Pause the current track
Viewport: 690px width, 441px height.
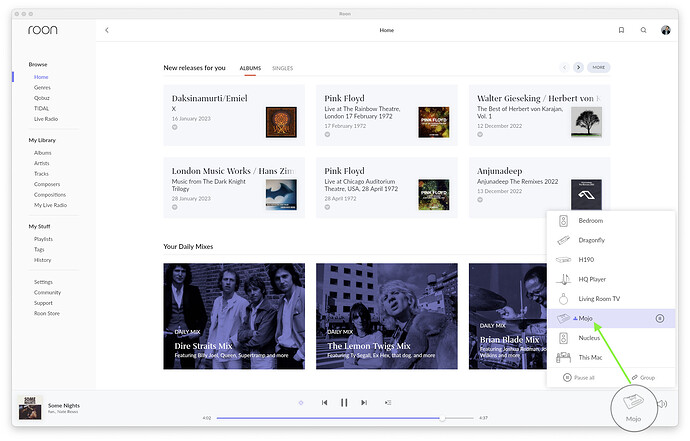point(344,402)
